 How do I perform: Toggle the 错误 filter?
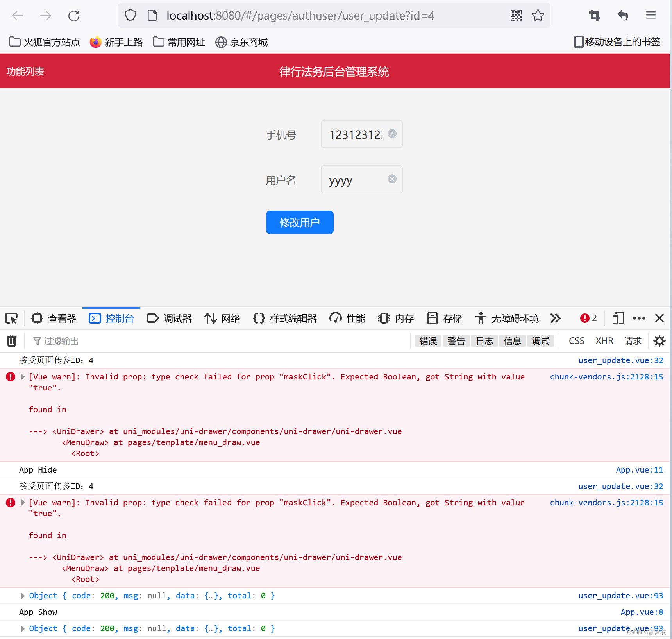[428, 341]
